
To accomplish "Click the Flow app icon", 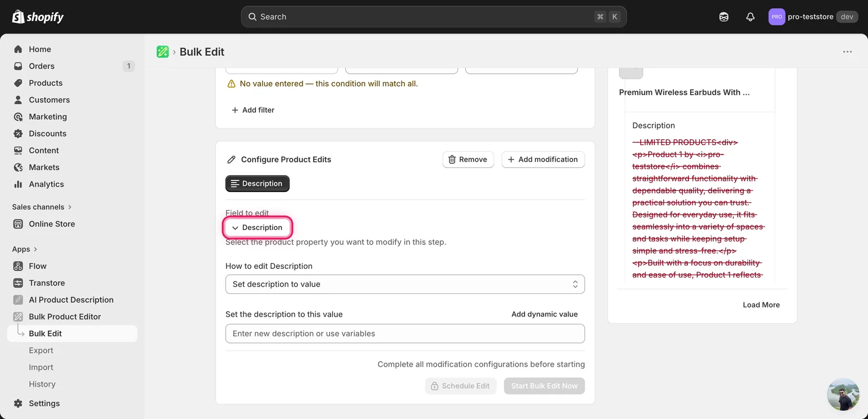I will 18,266.
